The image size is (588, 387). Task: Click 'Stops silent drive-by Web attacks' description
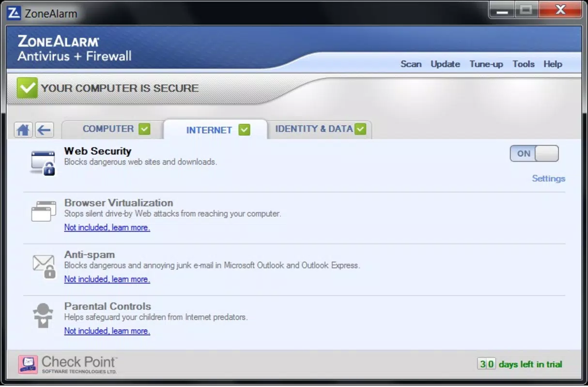click(x=172, y=213)
